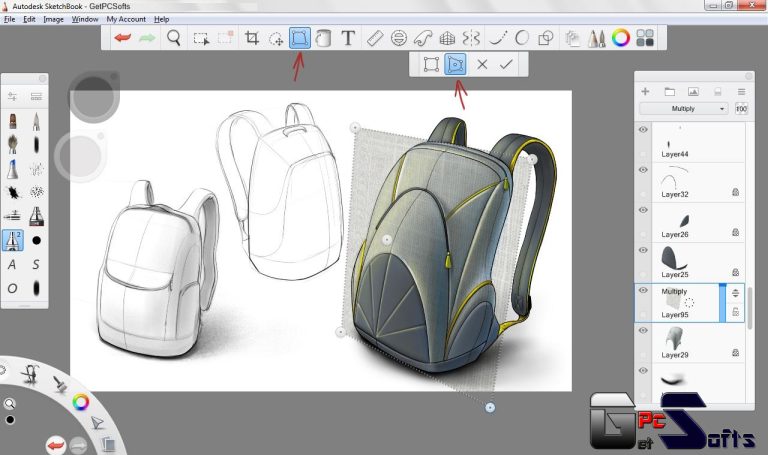Enable the French Curve guide
The image size is (768, 455).
click(423, 38)
